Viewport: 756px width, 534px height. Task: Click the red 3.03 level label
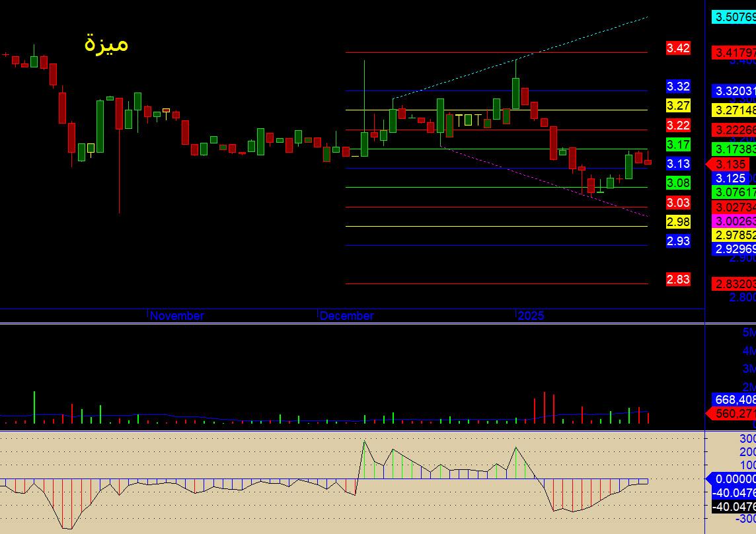678,203
